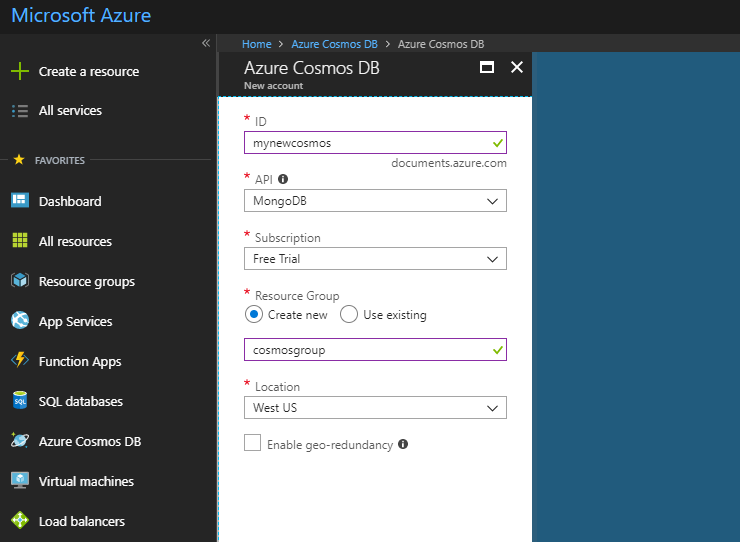The width and height of the screenshot is (740, 542).
Task: Click the Microsoft Azure portal title
Action: [81, 16]
